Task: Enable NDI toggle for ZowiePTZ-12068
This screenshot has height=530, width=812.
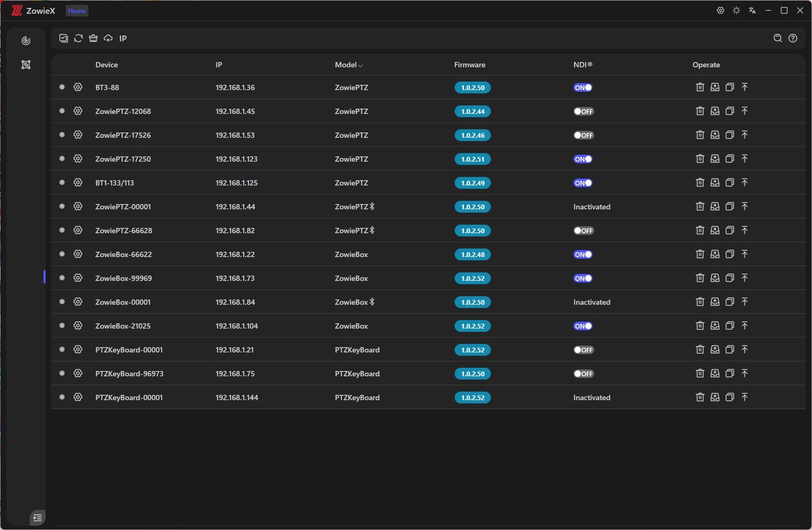Action: [583, 111]
